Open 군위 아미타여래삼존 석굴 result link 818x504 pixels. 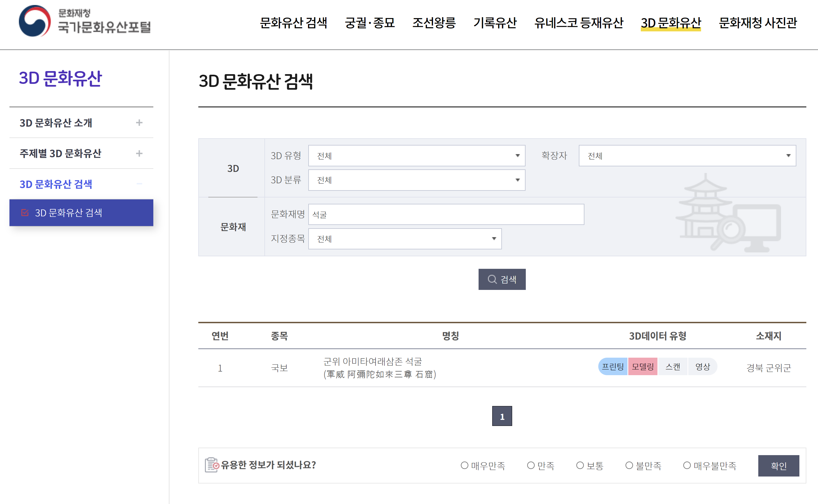(x=373, y=362)
